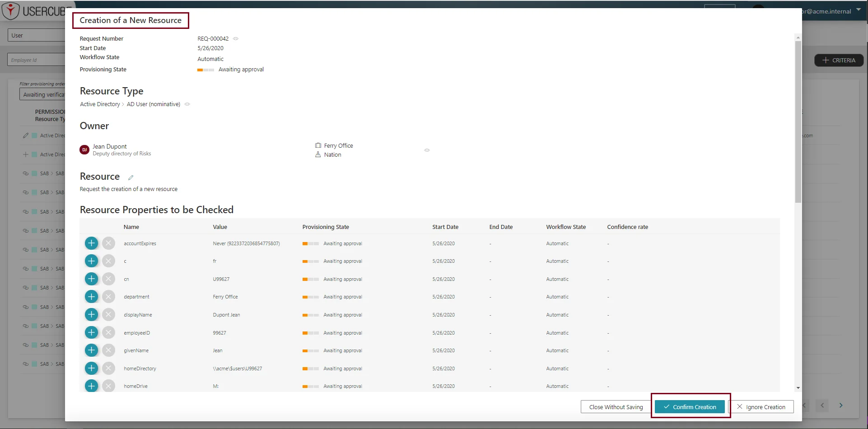The image size is (868, 429).
Task: Click accountExpires row provisioning progress indicator
Action: tap(311, 244)
